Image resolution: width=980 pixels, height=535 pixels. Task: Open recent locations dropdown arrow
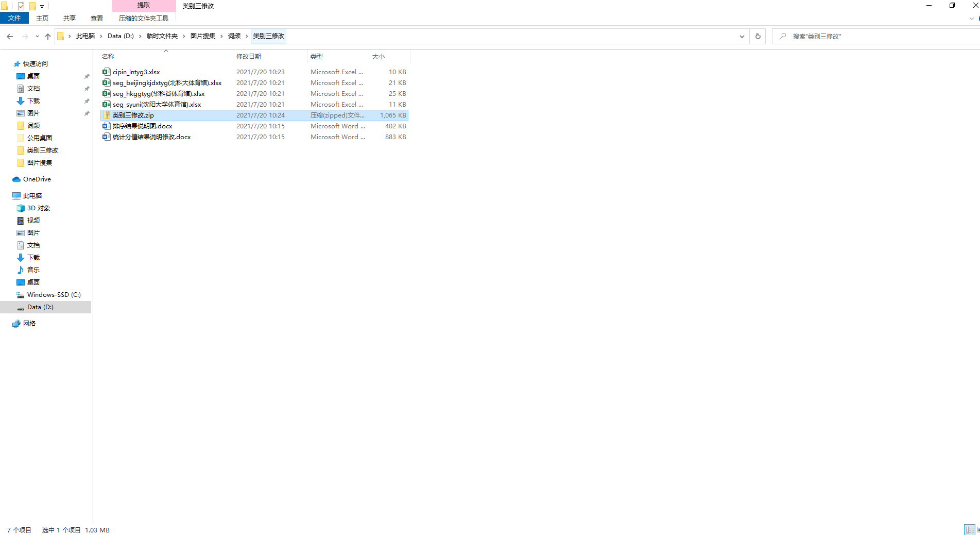coord(37,37)
